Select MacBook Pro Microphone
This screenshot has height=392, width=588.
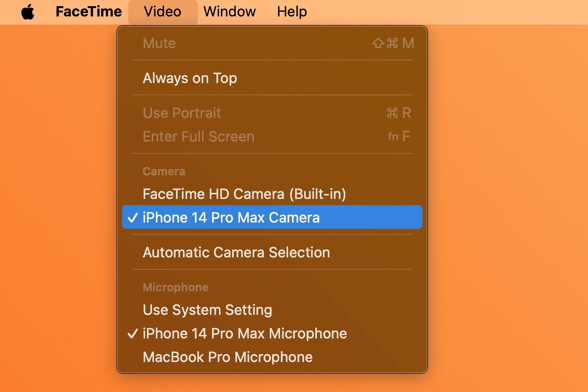(x=272, y=357)
